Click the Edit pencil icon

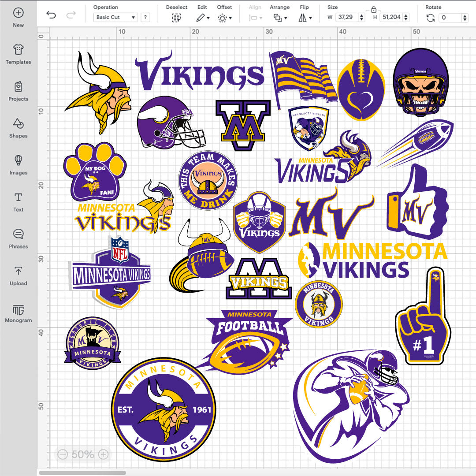point(200,18)
